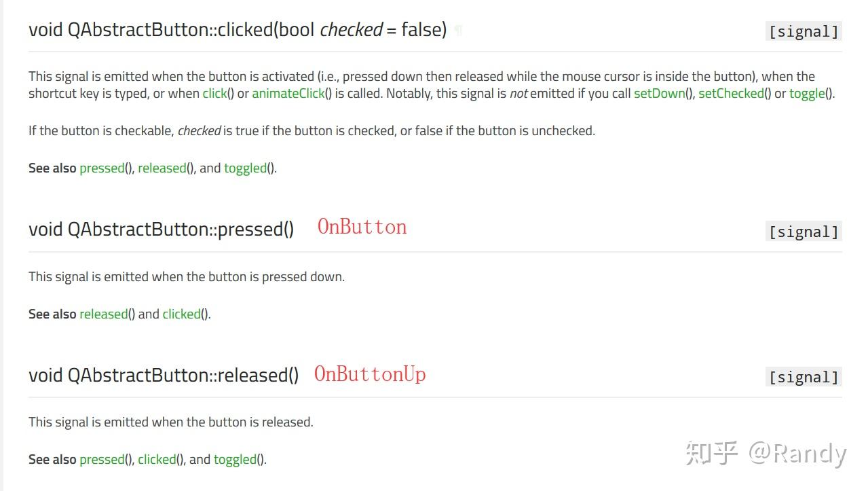The image size is (868, 491).
Task: Click the pilcrow anchor icon beside clicked heading
Action: (x=458, y=31)
